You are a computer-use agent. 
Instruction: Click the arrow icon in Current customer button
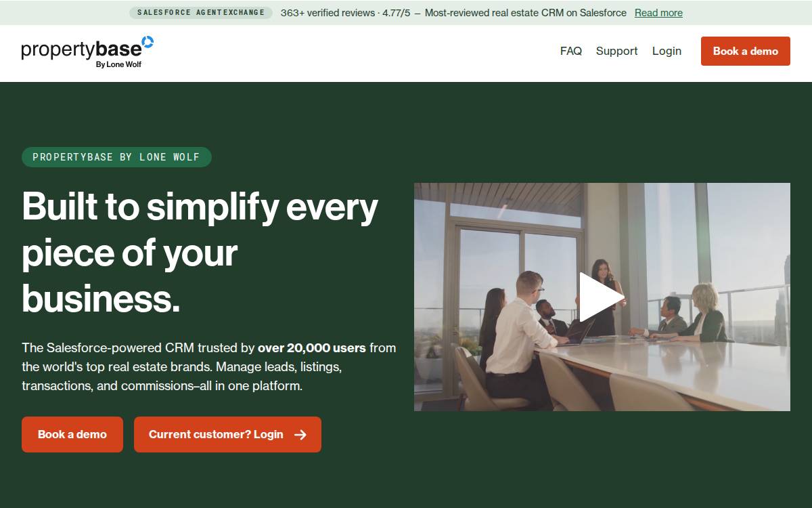pyautogui.click(x=300, y=435)
